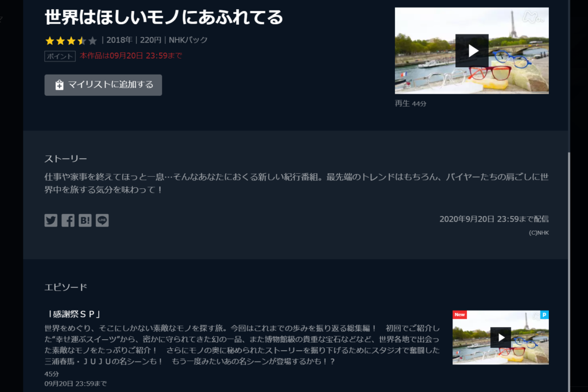588x392 pixels.
Task: Bookmark the page with Hatena Bookmark icon
Action: [85, 220]
